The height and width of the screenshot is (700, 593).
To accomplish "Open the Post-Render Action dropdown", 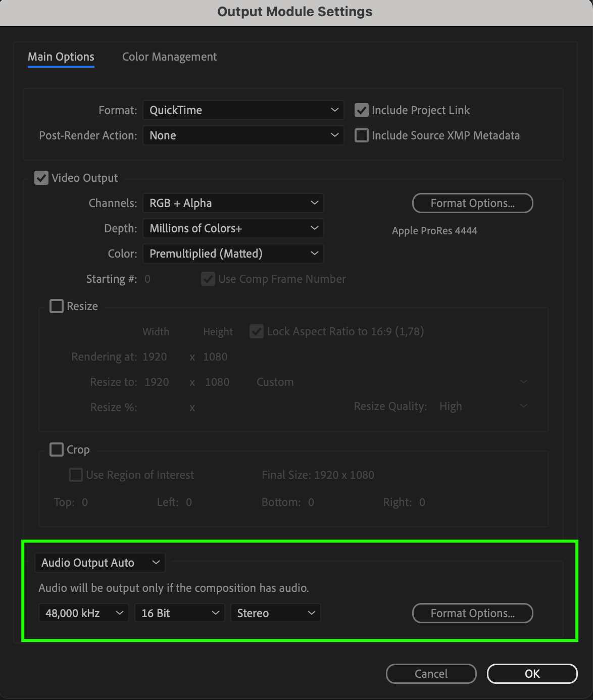I will click(x=243, y=135).
